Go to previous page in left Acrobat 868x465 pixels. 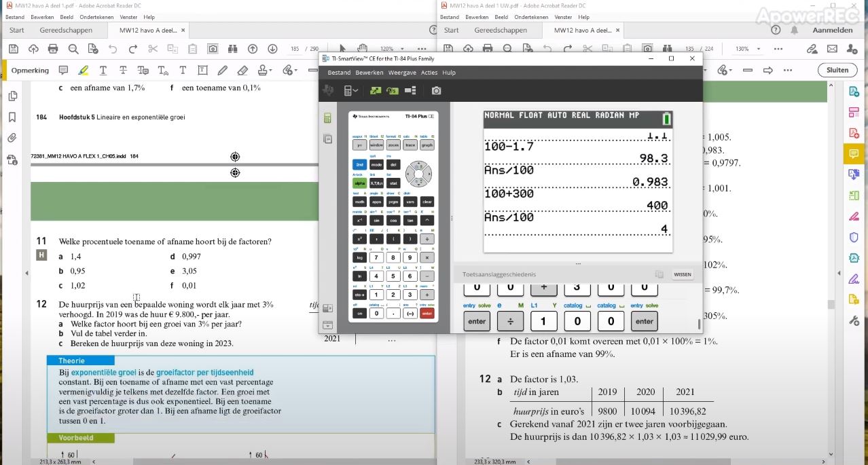tap(253, 48)
